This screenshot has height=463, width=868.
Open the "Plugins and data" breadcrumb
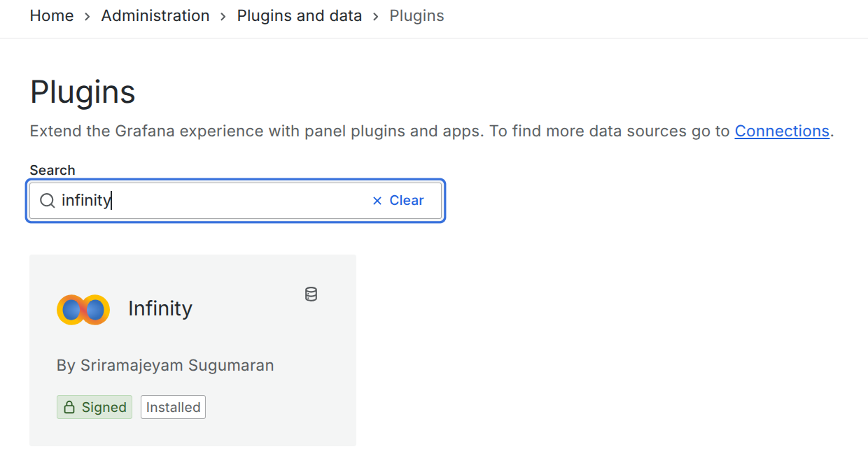[x=300, y=15]
